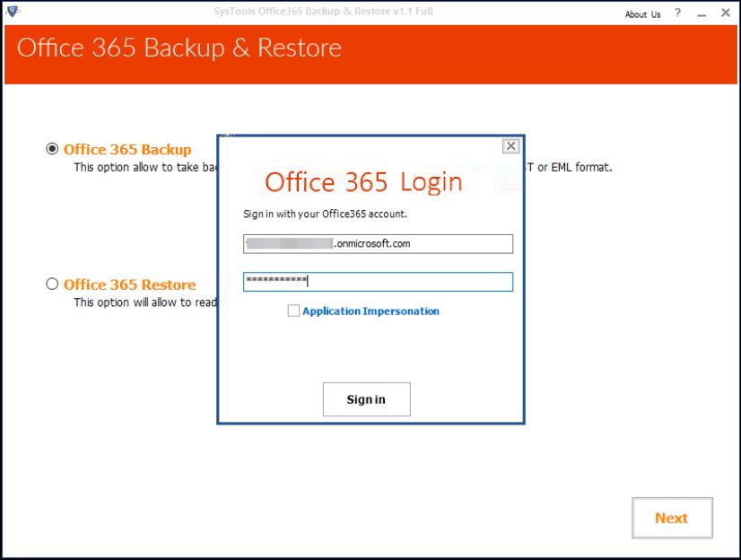The height and width of the screenshot is (560, 741).
Task: Click the 'Sign in with your Office365 account' text
Action: (x=325, y=214)
